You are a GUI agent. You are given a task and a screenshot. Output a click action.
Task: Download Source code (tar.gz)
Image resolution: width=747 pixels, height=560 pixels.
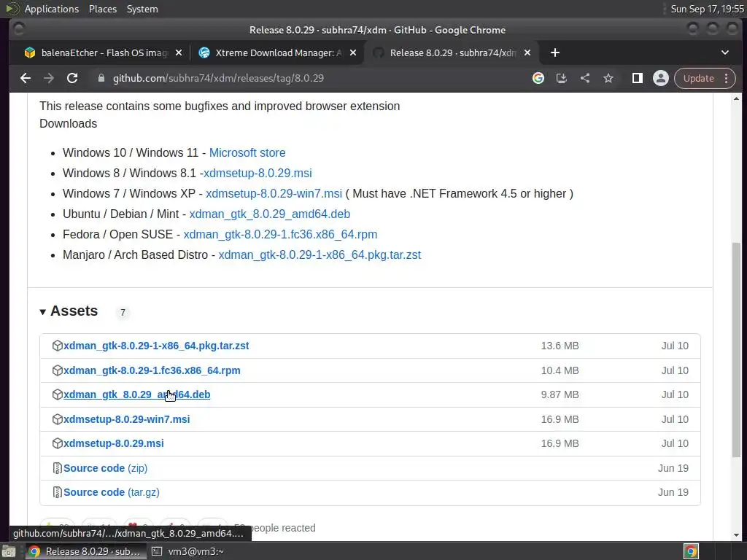(x=112, y=492)
